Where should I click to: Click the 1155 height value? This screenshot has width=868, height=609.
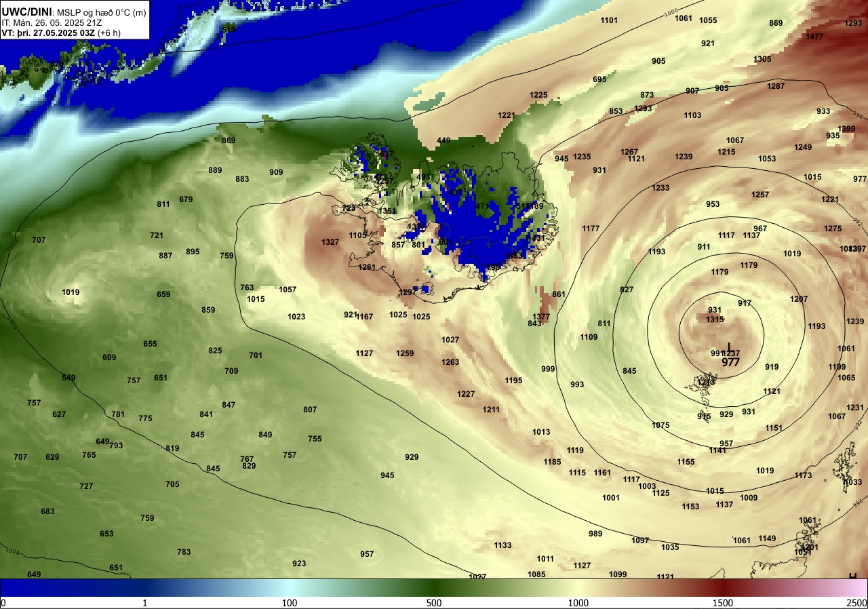686,462
